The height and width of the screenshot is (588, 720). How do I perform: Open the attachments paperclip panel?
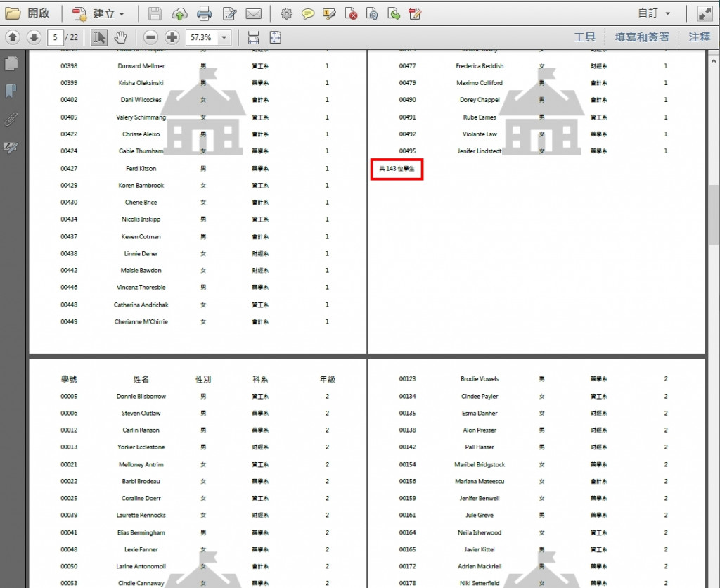click(x=11, y=120)
